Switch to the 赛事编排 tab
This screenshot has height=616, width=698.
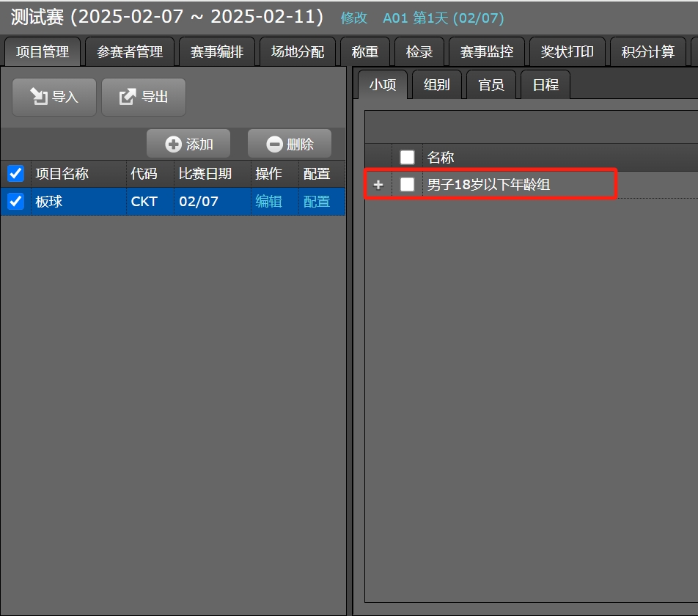tap(216, 52)
